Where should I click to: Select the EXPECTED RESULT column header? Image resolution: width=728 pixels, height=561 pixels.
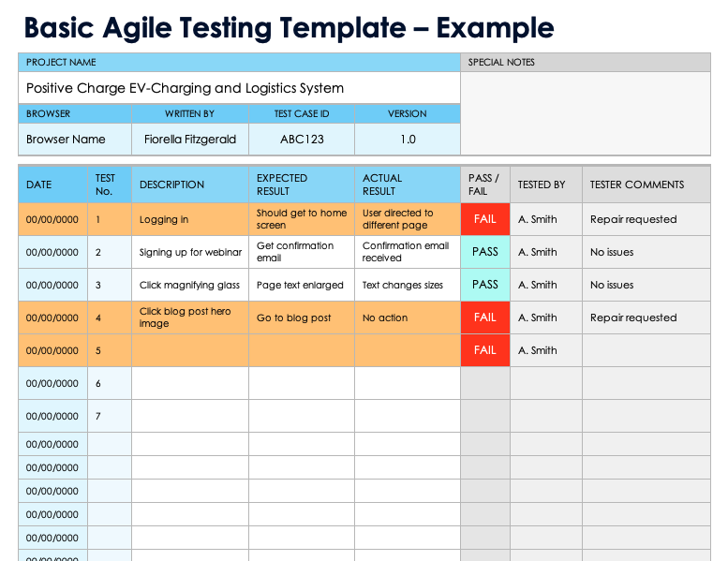pos(302,185)
